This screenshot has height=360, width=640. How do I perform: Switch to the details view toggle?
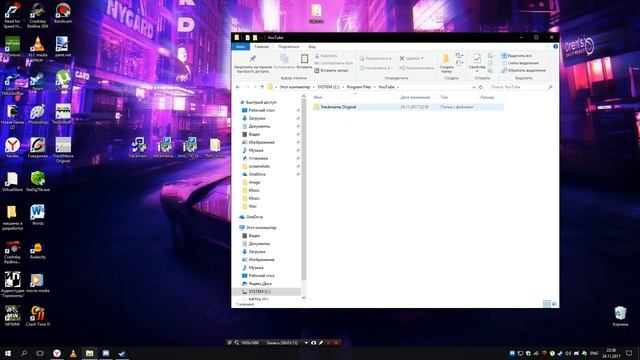point(547,304)
